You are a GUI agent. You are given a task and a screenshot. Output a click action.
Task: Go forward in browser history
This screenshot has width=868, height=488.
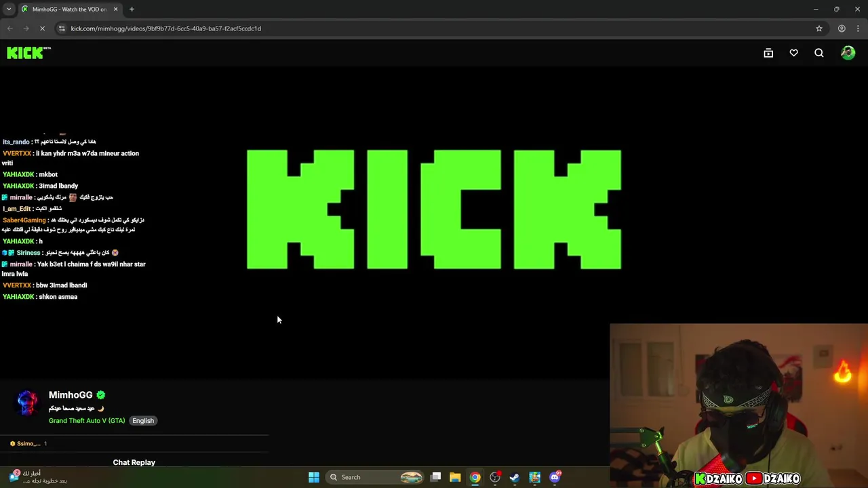(x=26, y=28)
